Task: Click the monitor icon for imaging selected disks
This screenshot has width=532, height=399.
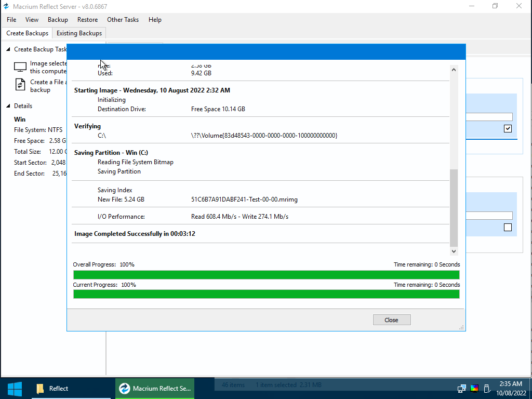Action: click(x=20, y=67)
